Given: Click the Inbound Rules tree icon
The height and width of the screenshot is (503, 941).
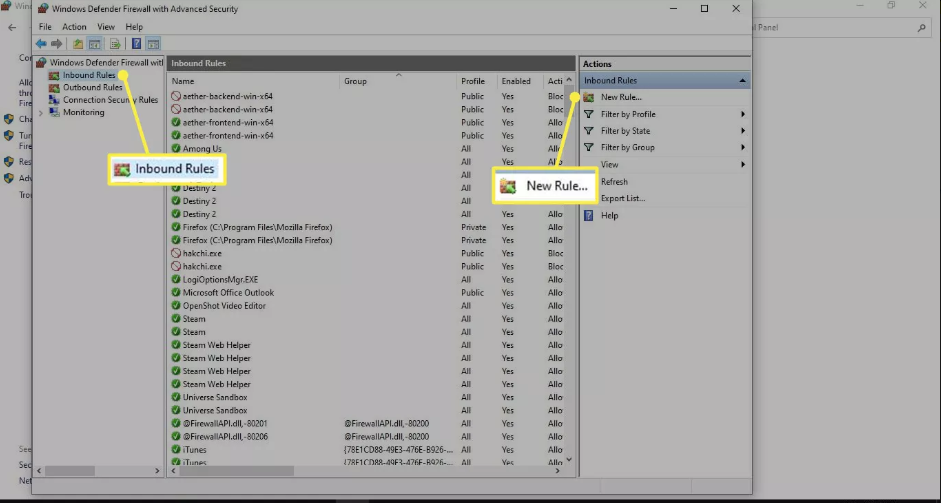Looking at the screenshot, I should point(54,75).
